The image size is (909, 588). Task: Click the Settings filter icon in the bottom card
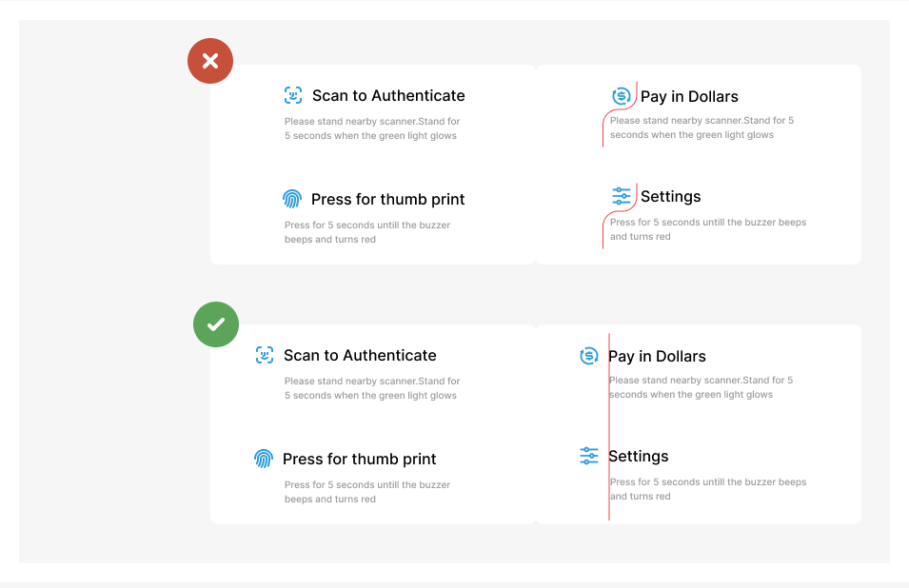[589, 456]
